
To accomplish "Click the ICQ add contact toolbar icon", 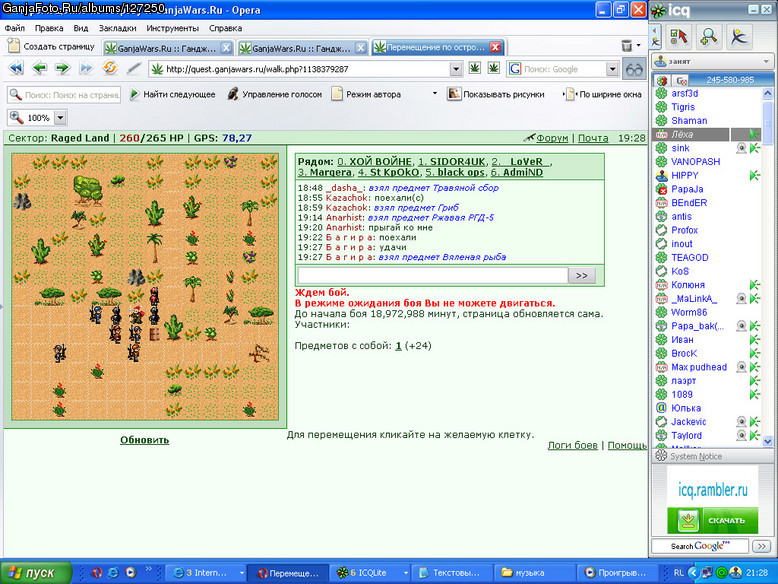I will coord(679,36).
